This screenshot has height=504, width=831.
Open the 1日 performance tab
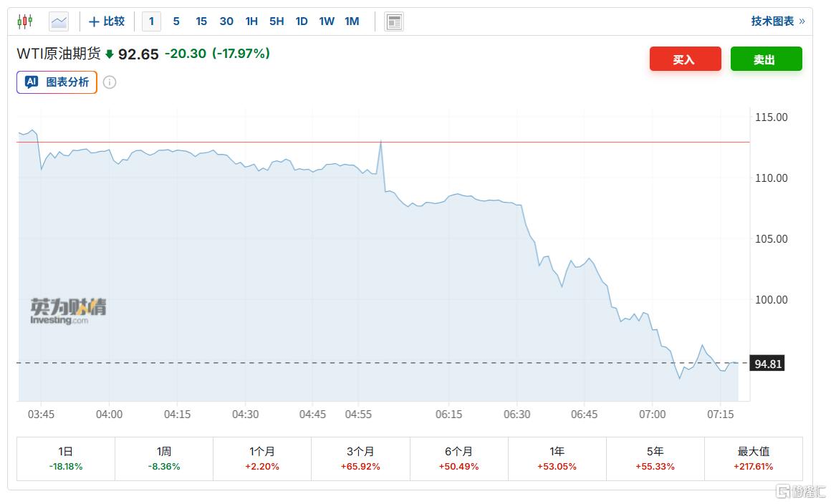coord(66,458)
